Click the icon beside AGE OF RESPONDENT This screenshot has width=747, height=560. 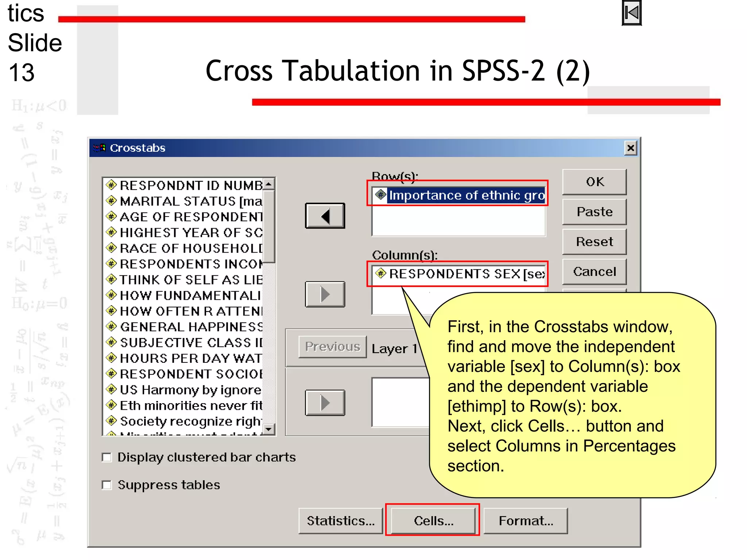point(111,216)
